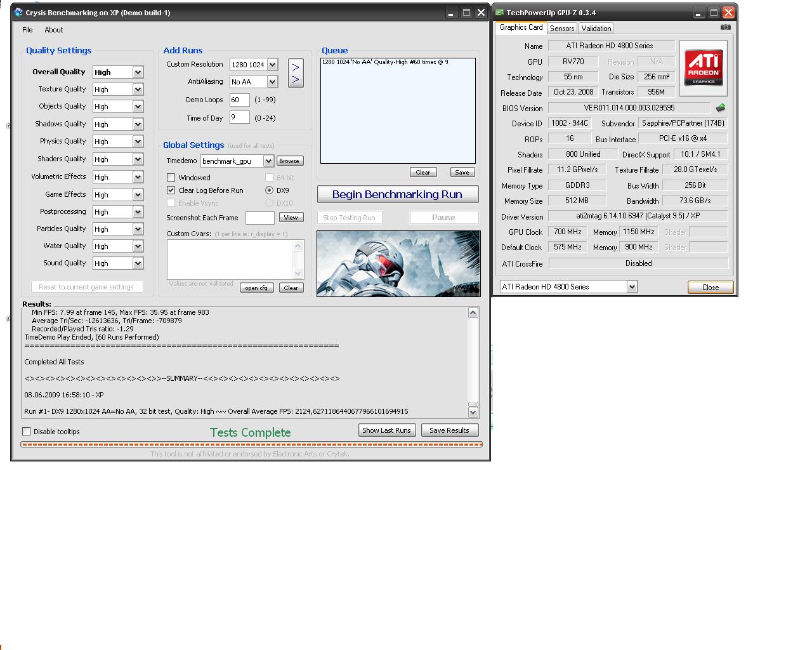
Task: Open Postprocessing dropdown
Action: pyautogui.click(x=138, y=212)
